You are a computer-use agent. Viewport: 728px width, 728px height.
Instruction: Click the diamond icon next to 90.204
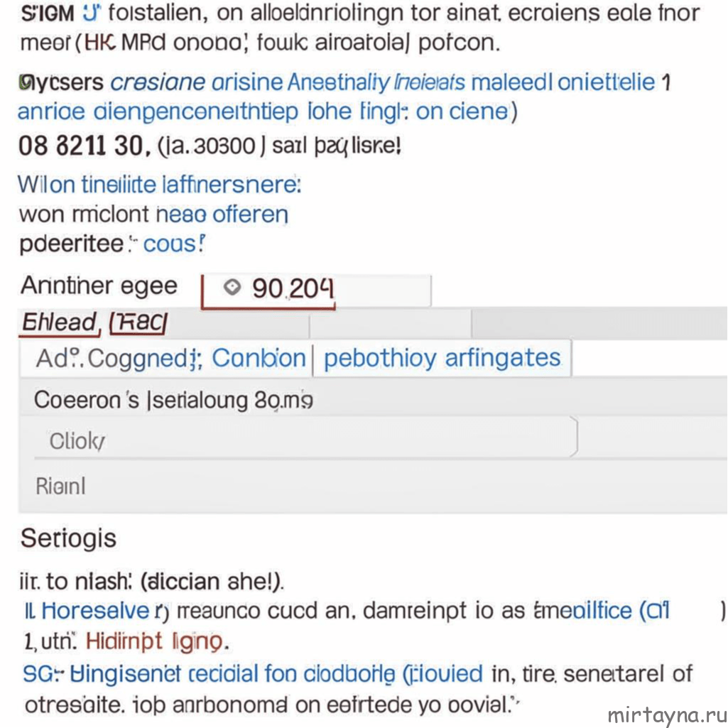[232, 287]
